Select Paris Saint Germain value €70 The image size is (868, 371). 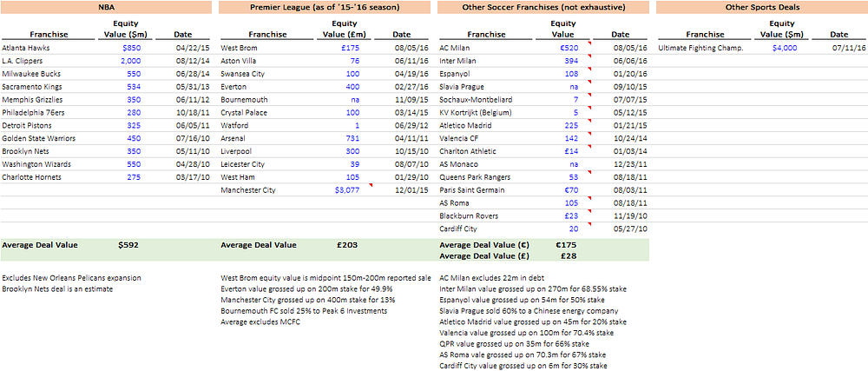(572, 190)
